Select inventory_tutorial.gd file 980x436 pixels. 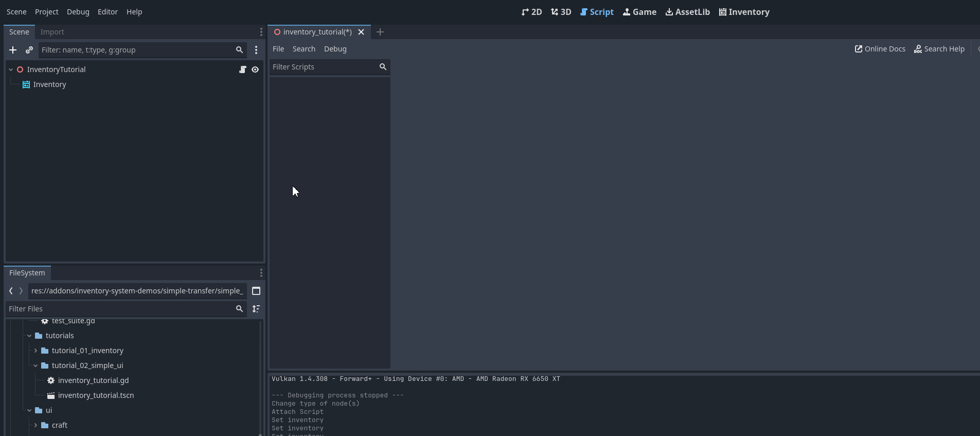click(x=93, y=380)
